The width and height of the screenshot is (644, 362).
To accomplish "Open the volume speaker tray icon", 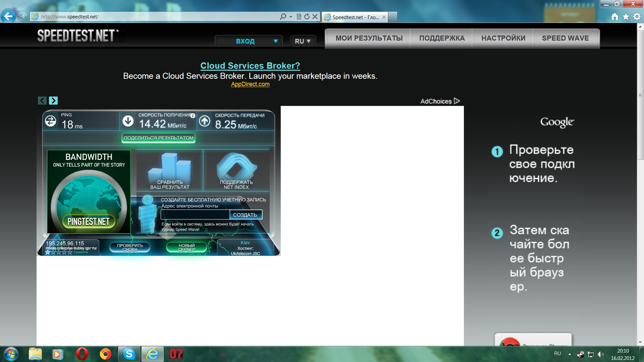I will pyautogui.click(x=601, y=354).
